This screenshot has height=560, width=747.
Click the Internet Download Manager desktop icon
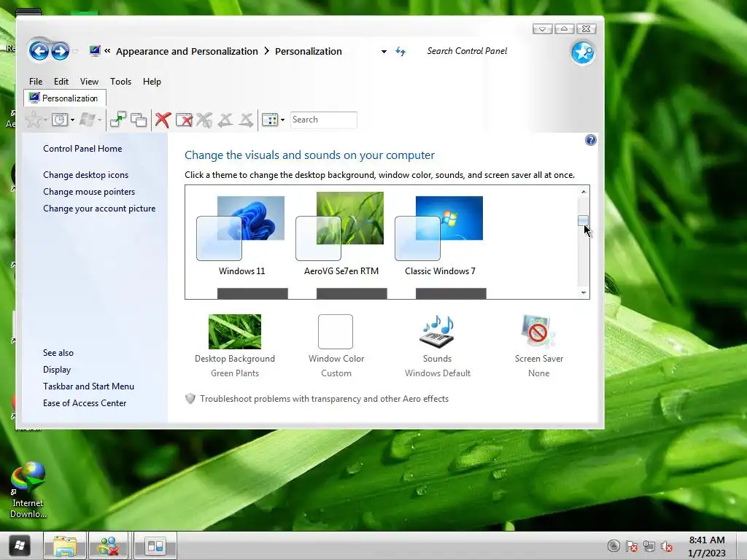28,490
